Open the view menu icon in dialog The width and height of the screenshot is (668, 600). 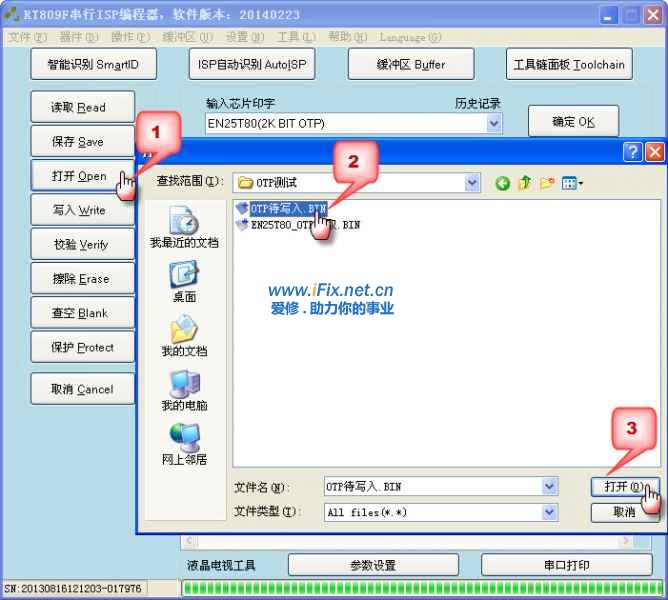(x=572, y=183)
